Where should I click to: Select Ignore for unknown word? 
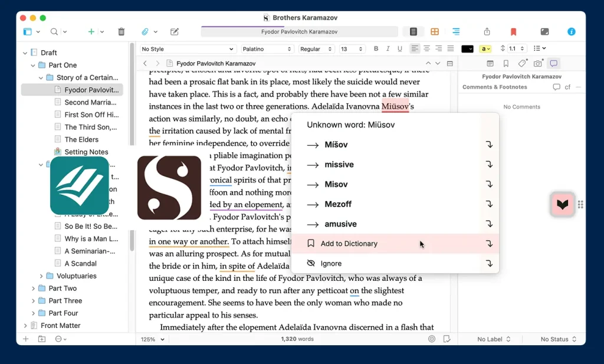tap(395, 264)
